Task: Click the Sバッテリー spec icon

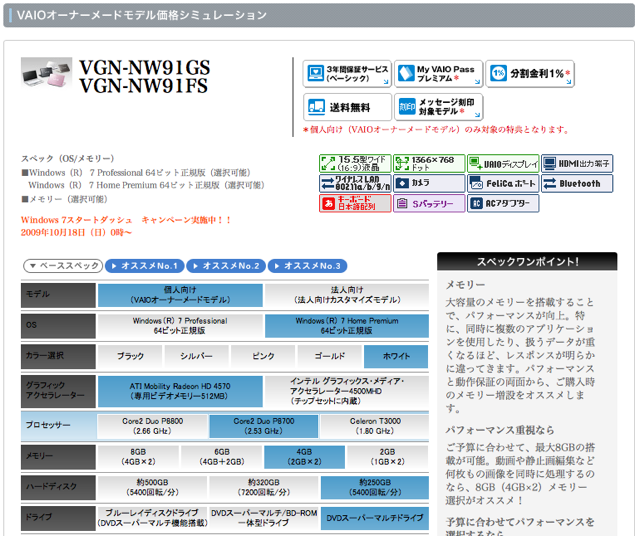Action: [429, 203]
